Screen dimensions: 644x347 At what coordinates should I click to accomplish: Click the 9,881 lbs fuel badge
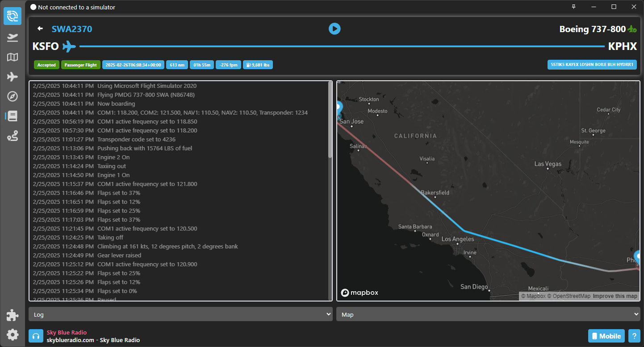(258, 65)
